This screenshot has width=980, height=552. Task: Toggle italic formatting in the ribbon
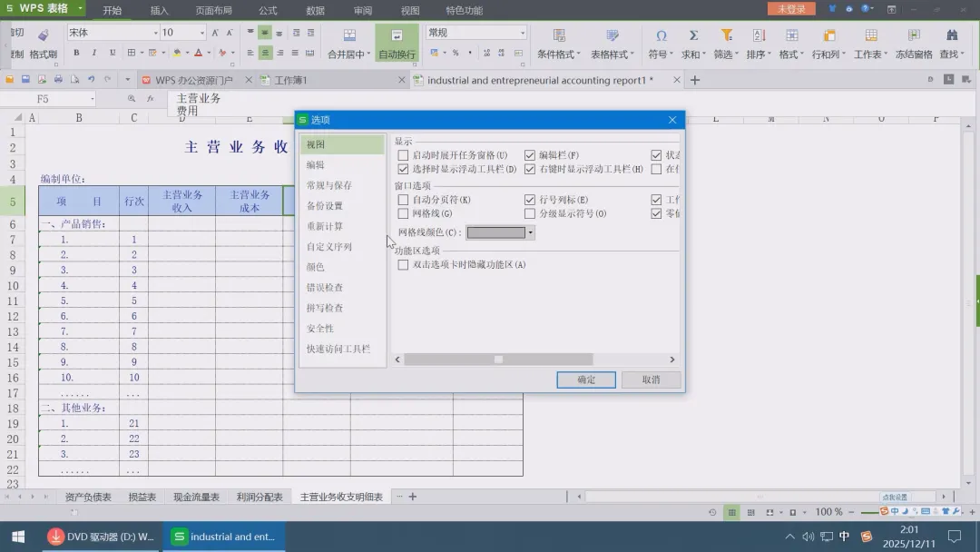pyautogui.click(x=93, y=53)
